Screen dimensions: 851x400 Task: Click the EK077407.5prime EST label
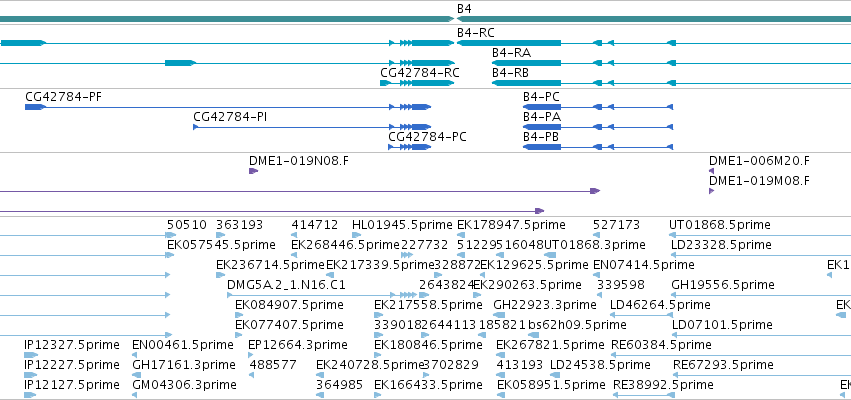point(289,325)
